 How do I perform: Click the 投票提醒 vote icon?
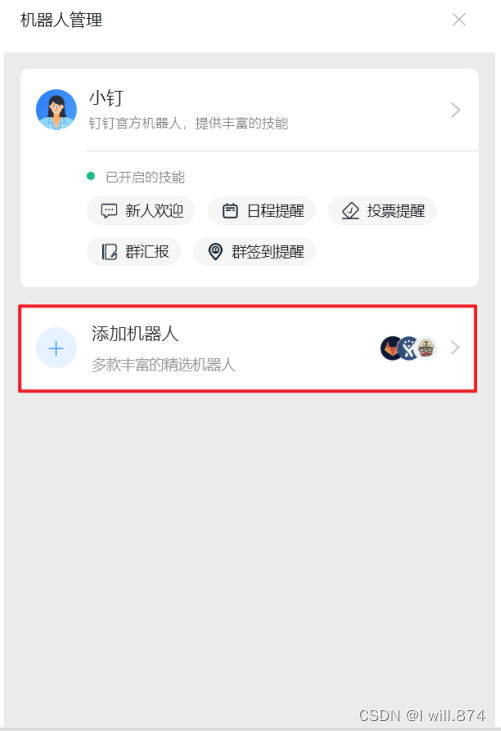[x=350, y=211]
